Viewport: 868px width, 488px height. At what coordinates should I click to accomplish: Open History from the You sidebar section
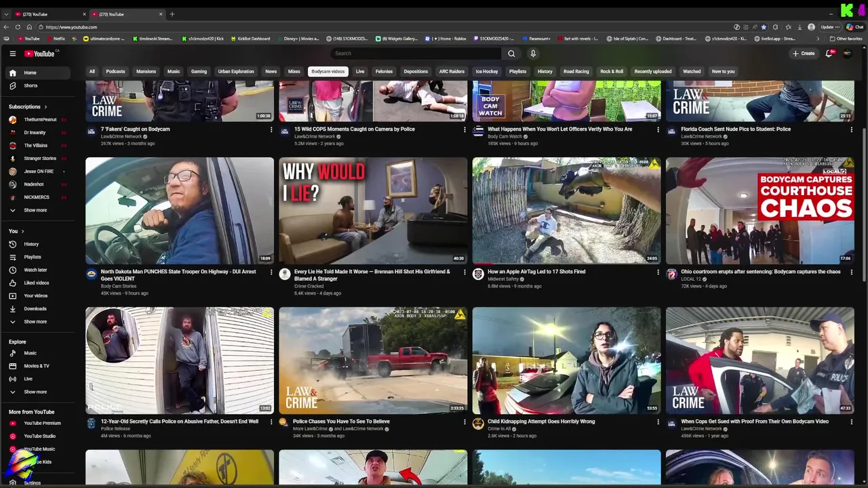click(x=31, y=244)
